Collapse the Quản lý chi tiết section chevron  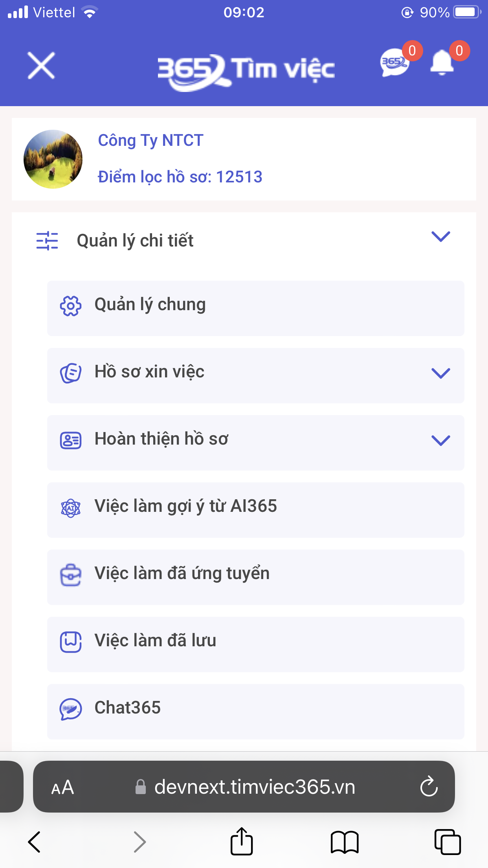click(x=441, y=237)
